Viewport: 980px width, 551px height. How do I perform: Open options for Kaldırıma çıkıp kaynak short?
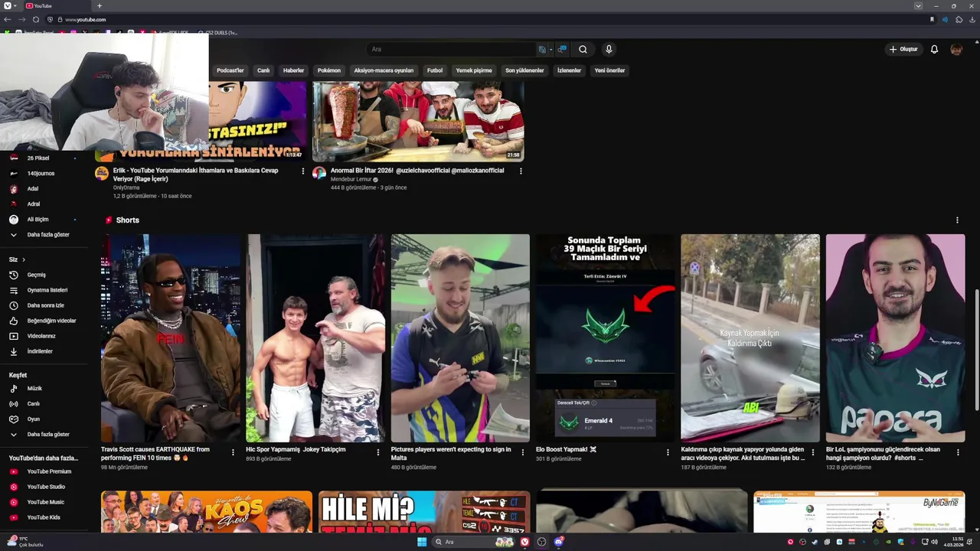813,452
